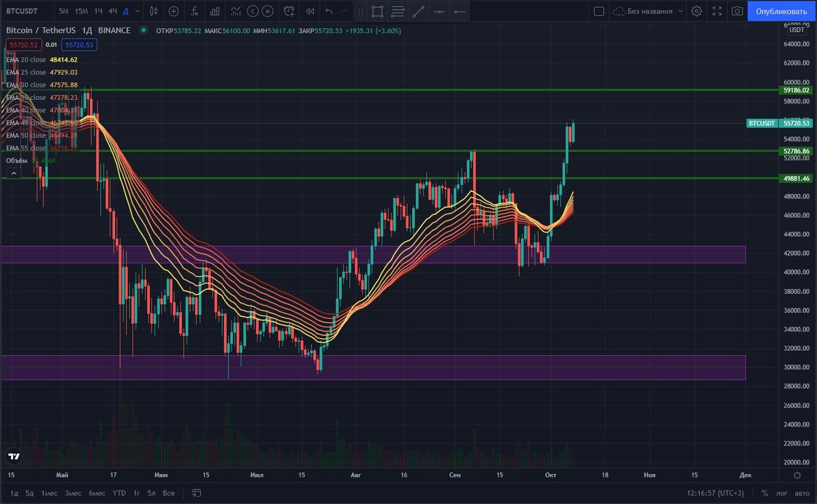Click the BTCUSDT last price label
The width and height of the screenshot is (817, 504).
[780, 123]
